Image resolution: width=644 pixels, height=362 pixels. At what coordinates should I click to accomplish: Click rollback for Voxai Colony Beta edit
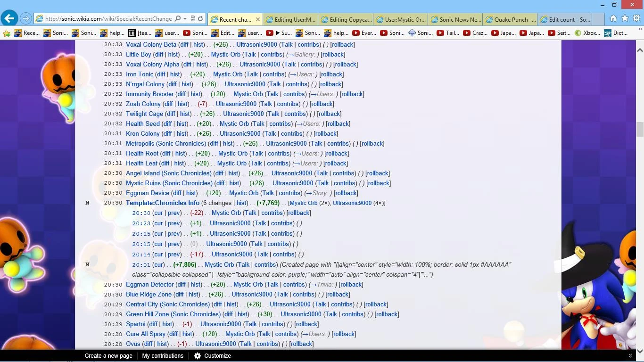click(342, 45)
